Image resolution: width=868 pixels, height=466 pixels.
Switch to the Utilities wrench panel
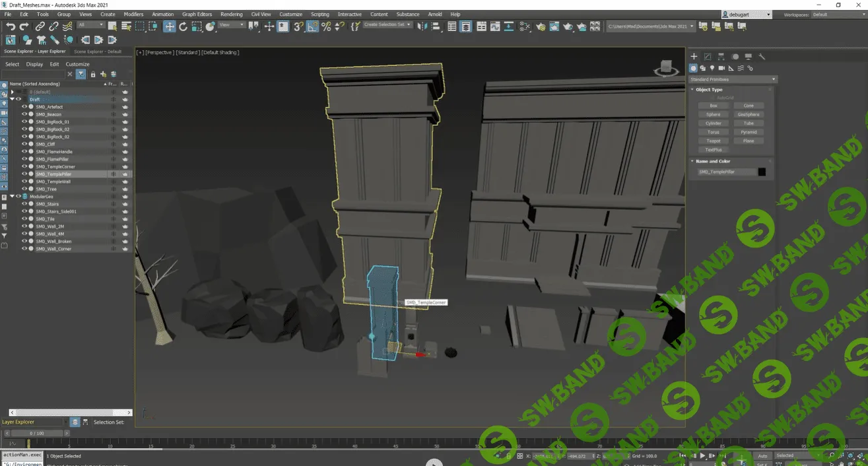[762, 57]
